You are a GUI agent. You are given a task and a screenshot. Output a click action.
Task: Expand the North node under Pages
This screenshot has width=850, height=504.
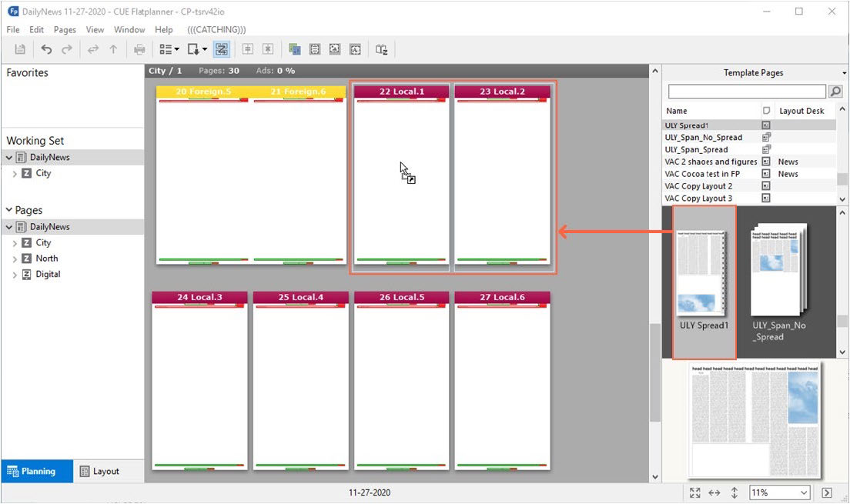pyautogui.click(x=15, y=259)
